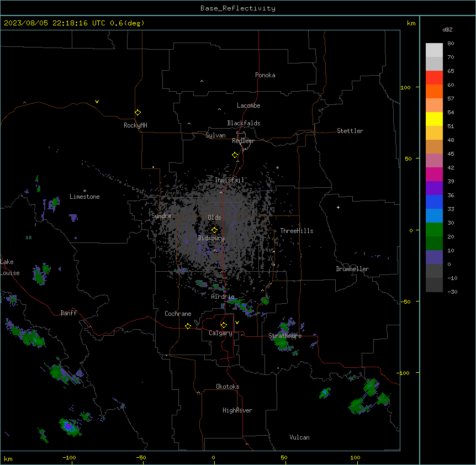Click the yellow v marker east of Calgary
Image resolution: width=476 pixels, height=465 pixels.
coord(237,323)
